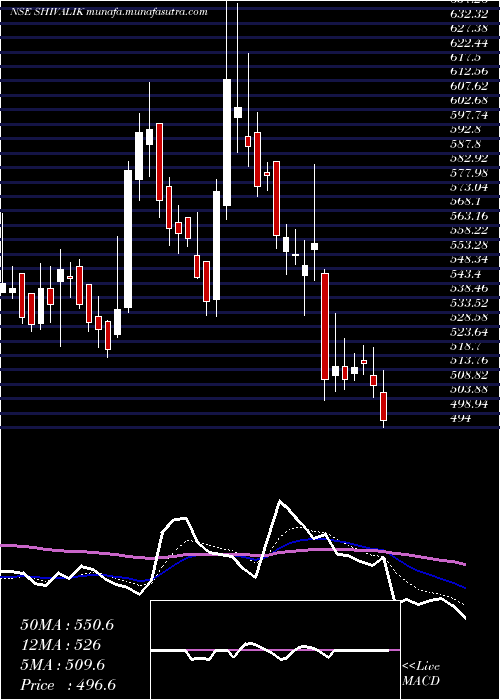Click the 582.92 price axis label
Viewport: 500px width, 700px height.
(469, 158)
